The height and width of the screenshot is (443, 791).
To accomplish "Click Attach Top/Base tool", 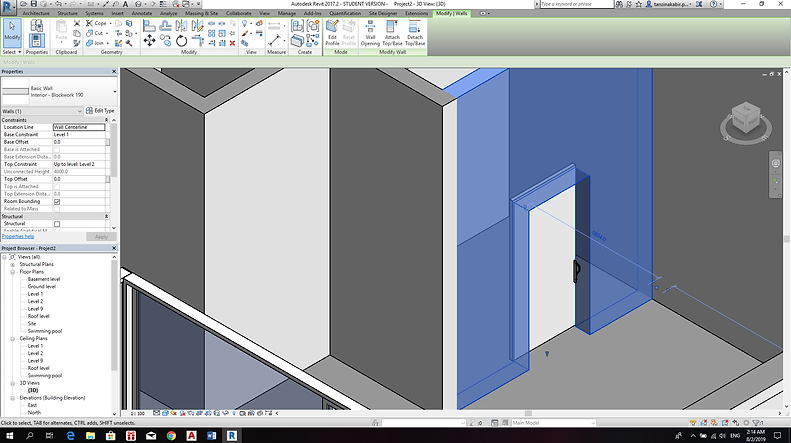I will point(392,33).
